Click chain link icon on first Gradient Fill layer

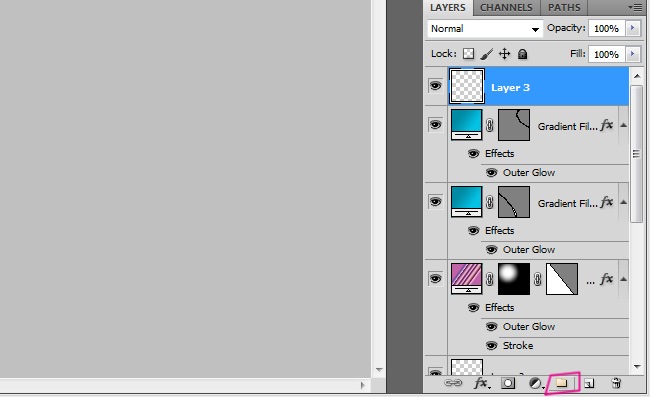point(490,125)
